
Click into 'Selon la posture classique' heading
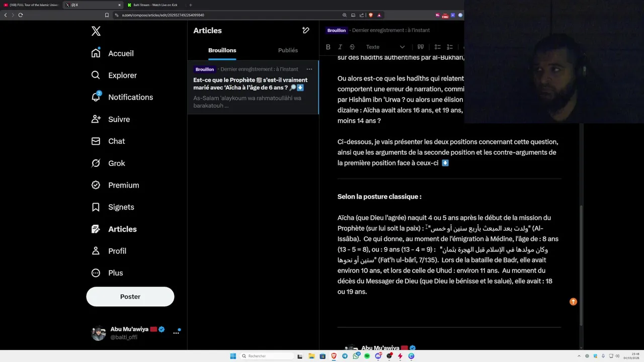pyautogui.click(x=379, y=197)
